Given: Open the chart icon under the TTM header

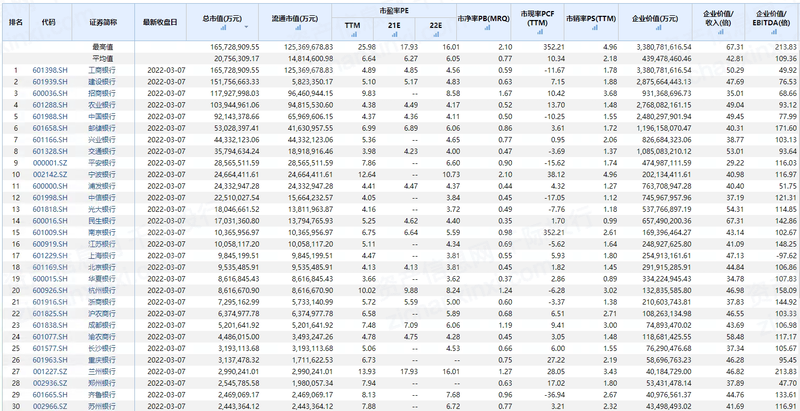Looking at the screenshot, I should (353, 34).
